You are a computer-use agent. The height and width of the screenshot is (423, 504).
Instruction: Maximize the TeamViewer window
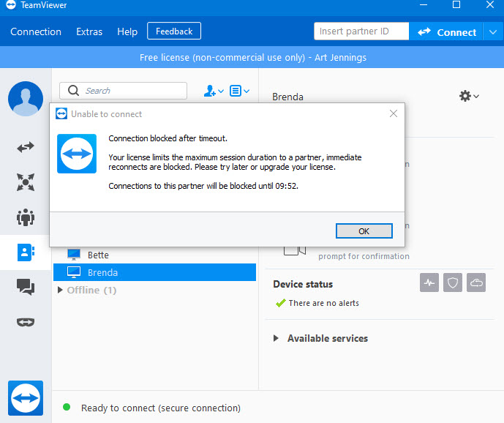coord(456,5)
